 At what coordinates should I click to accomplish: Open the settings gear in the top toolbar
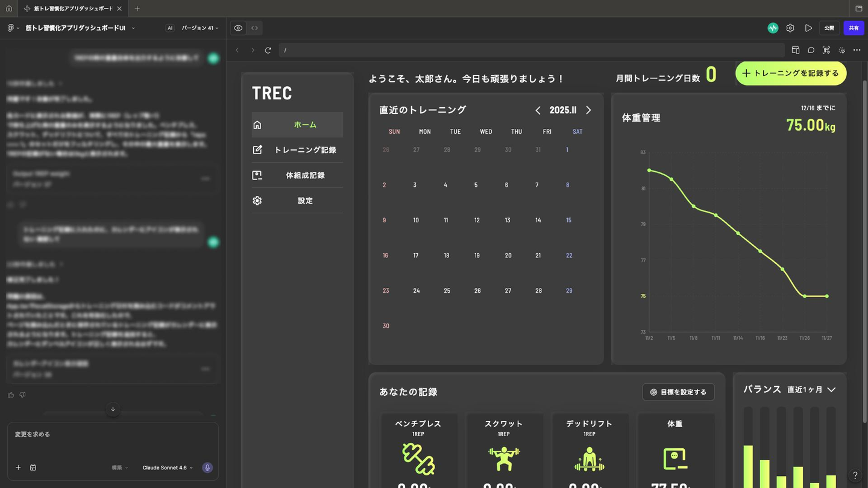pos(790,28)
